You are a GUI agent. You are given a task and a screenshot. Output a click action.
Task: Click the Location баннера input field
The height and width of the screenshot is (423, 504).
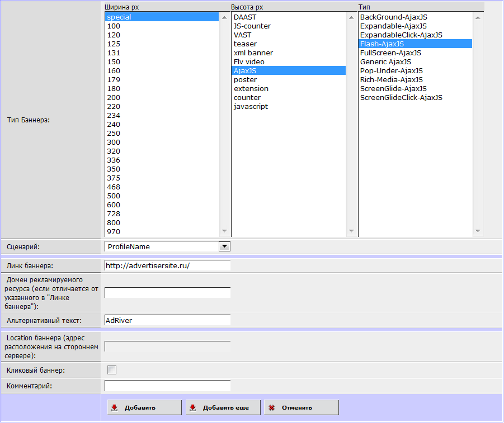point(167,346)
